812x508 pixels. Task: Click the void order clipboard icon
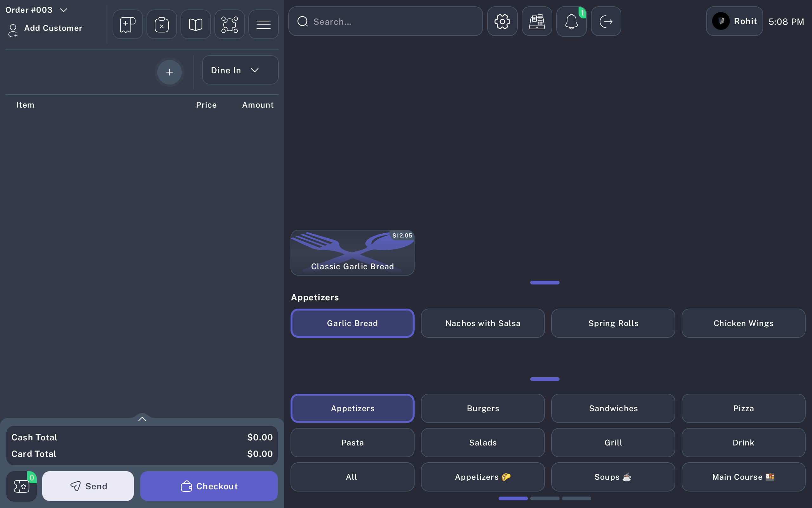coord(161,24)
